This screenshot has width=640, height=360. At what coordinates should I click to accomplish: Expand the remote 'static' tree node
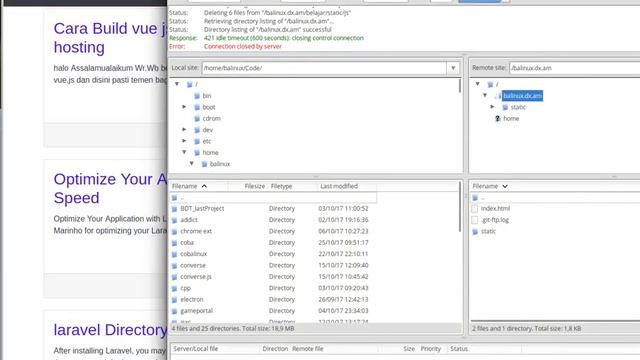coord(492,107)
